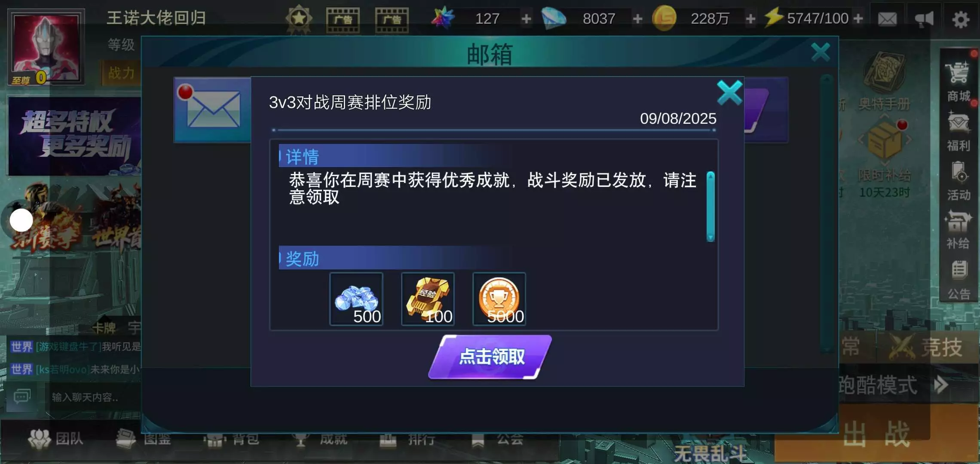Claim rewards with the 点击领取 button
Image resolution: width=980 pixels, height=464 pixels.
(490, 357)
